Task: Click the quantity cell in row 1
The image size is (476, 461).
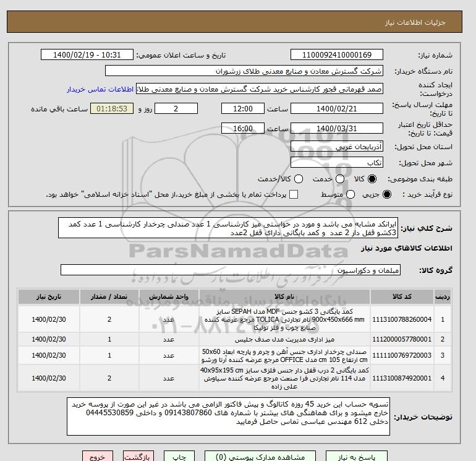Action: click(x=109, y=319)
